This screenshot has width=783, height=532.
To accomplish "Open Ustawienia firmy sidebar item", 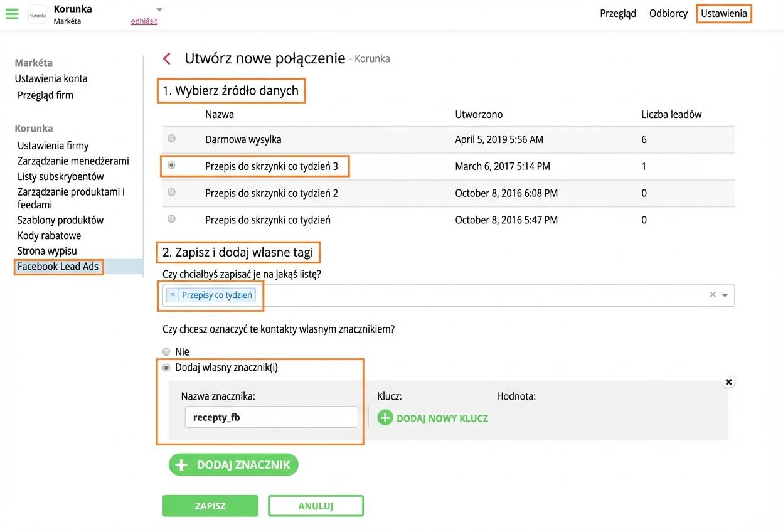I will [x=53, y=146].
